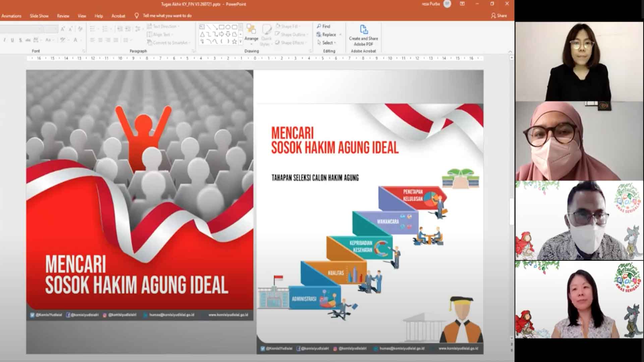Click Create and Share Adobe PDF icon

tap(364, 29)
